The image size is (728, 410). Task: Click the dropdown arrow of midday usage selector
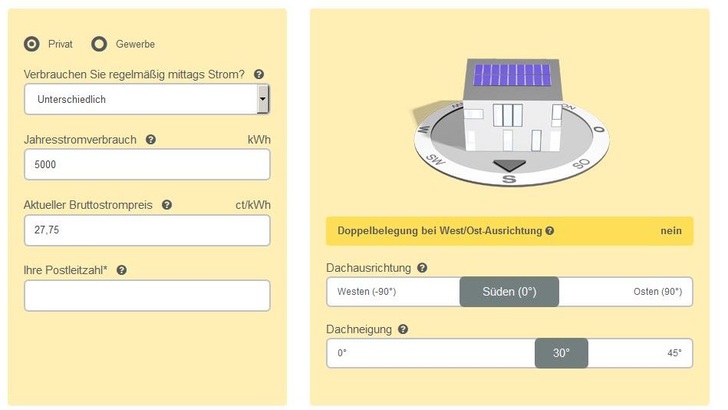pyautogui.click(x=263, y=100)
